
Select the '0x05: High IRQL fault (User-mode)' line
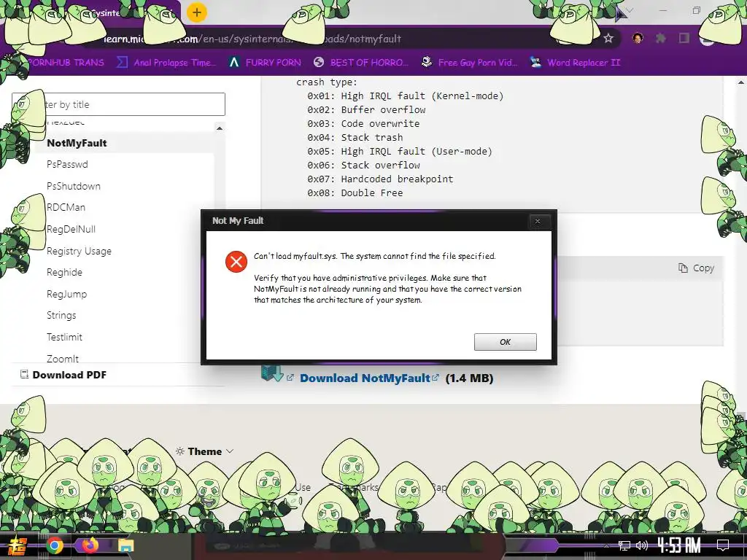pyautogui.click(x=399, y=151)
